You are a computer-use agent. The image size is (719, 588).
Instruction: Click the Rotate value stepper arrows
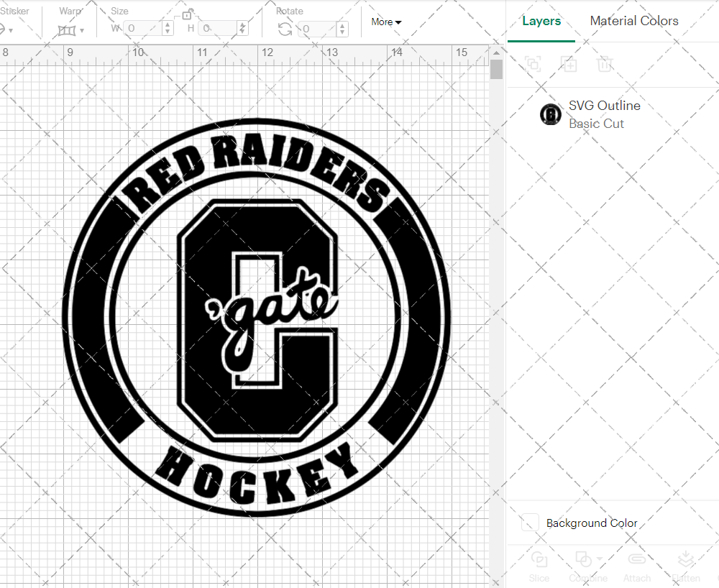[x=342, y=29]
